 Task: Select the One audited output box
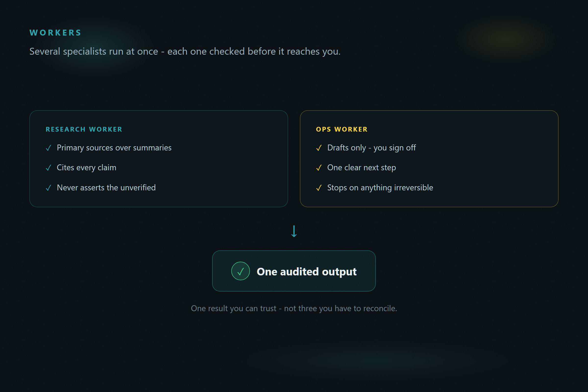click(294, 271)
